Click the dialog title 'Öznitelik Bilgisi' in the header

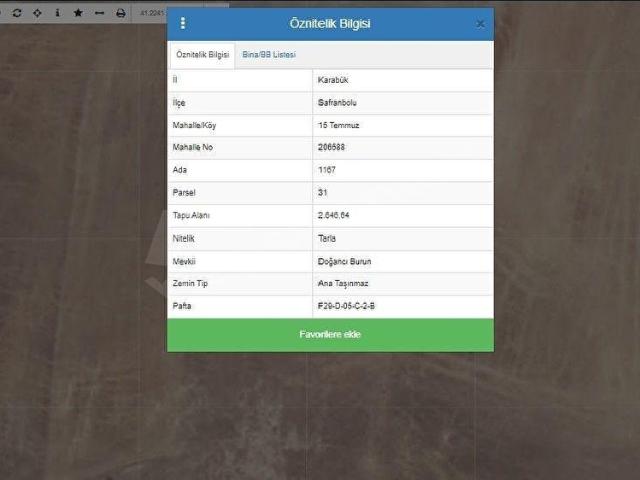pyautogui.click(x=330, y=23)
